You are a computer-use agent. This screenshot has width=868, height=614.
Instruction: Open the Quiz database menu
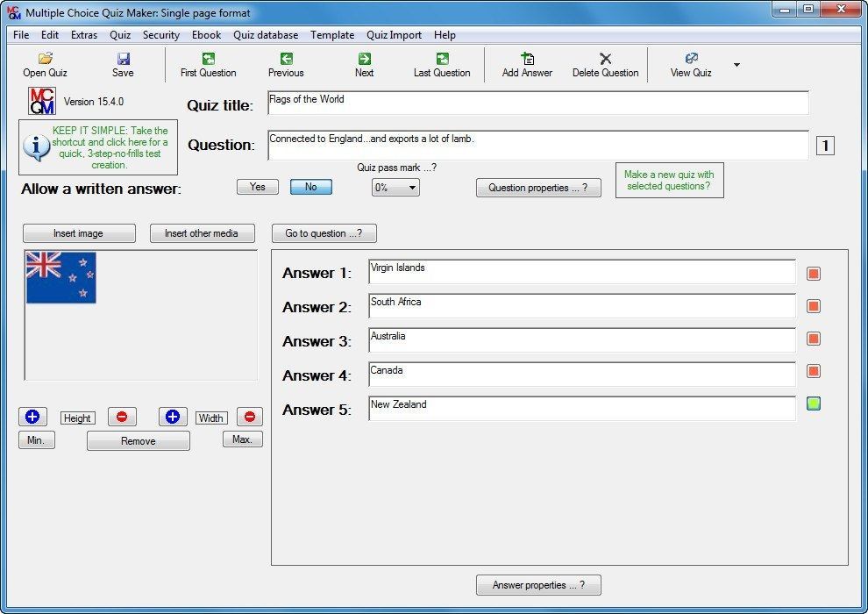pos(265,35)
